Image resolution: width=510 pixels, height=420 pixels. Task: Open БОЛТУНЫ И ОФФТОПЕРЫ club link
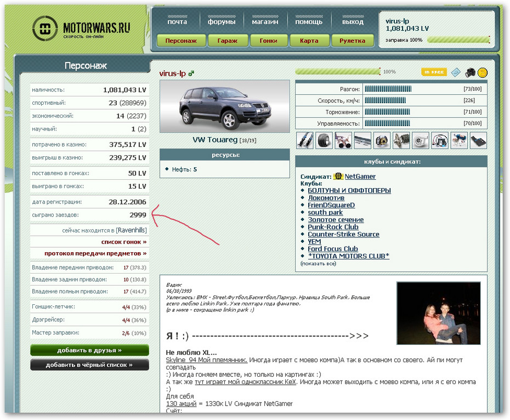[349, 190]
